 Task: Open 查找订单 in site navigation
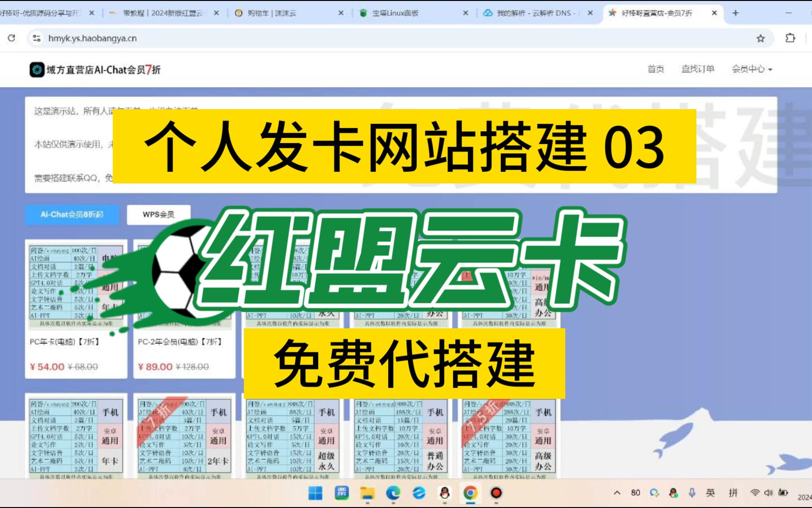[698, 69]
